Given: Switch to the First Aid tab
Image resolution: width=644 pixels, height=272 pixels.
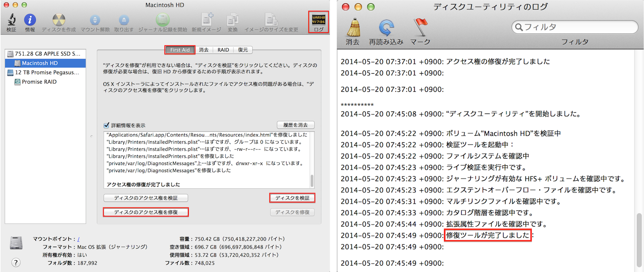Looking at the screenshot, I should click(x=180, y=50).
